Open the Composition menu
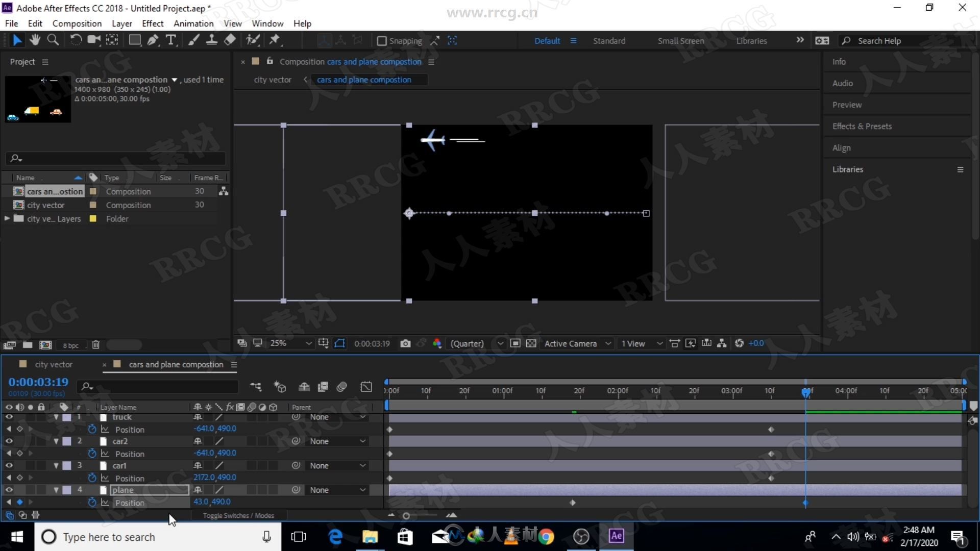The width and height of the screenshot is (980, 551). pyautogui.click(x=77, y=23)
